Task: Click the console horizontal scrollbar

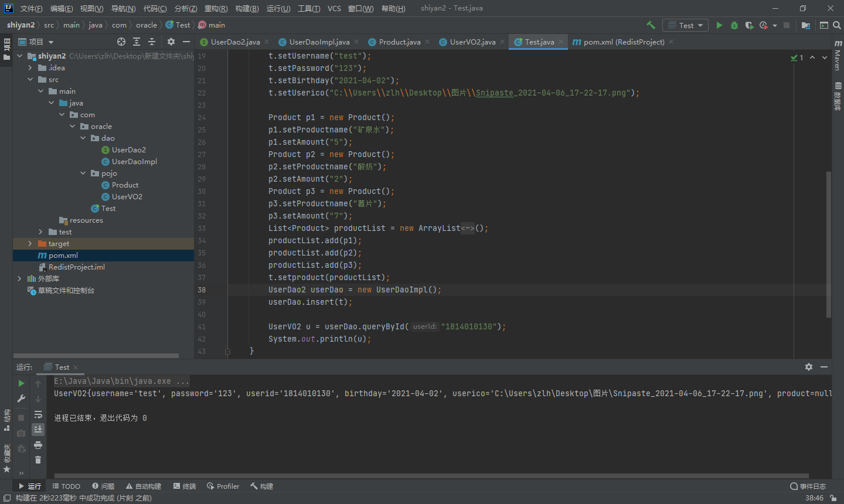Action: coord(431,476)
